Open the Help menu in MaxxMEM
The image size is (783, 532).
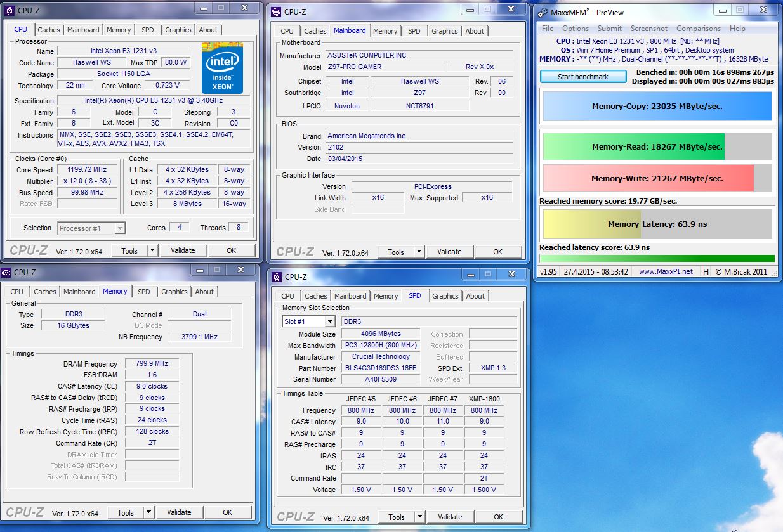click(737, 29)
